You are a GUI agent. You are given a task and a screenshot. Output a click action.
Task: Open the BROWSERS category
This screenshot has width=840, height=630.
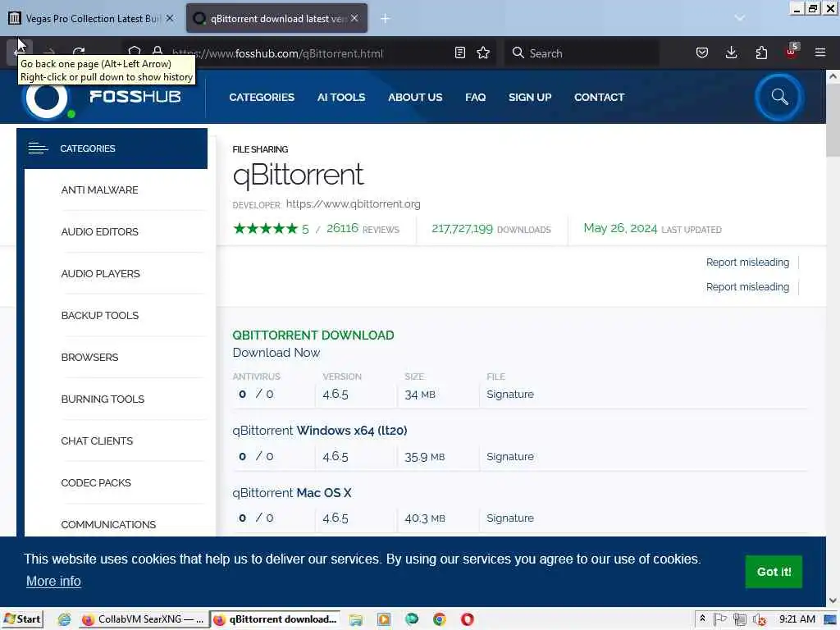click(x=89, y=357)
